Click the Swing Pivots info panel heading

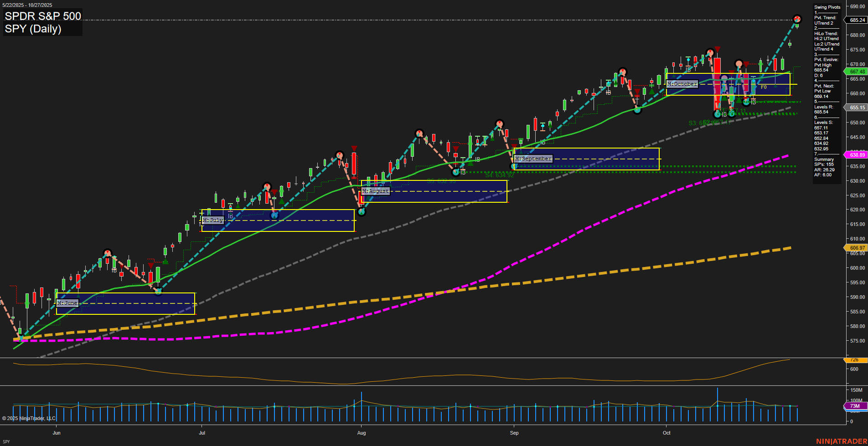coord(827,7)
